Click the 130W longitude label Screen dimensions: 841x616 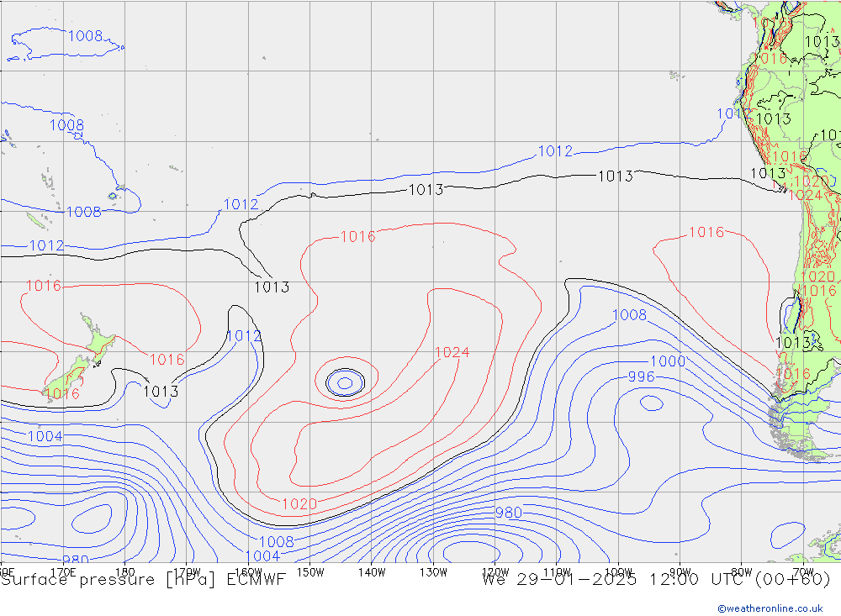433,572
